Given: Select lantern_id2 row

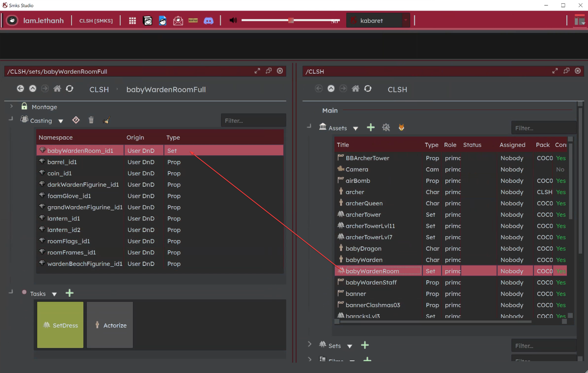Looking at the screenshot, I should [x=160, y=229].
